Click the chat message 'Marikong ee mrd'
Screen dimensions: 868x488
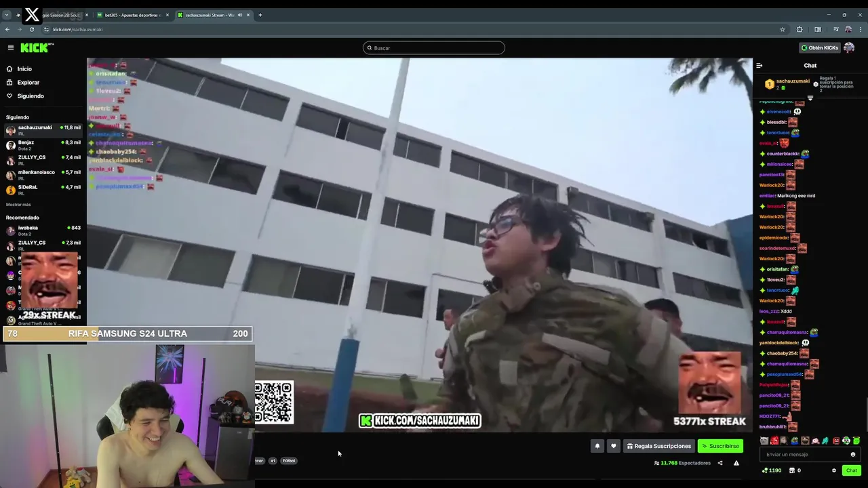pyautogui.click(x=796, y=196)
